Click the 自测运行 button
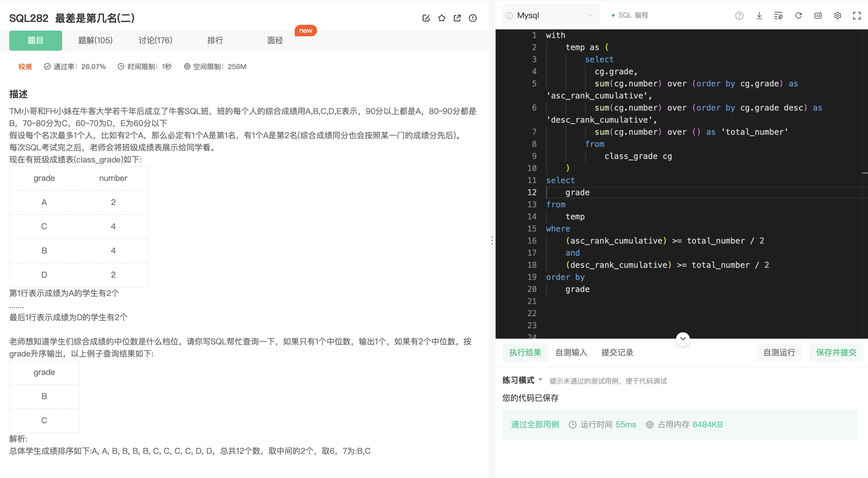The height and width of the screenshot is (478, 868). tap(779, 353)
